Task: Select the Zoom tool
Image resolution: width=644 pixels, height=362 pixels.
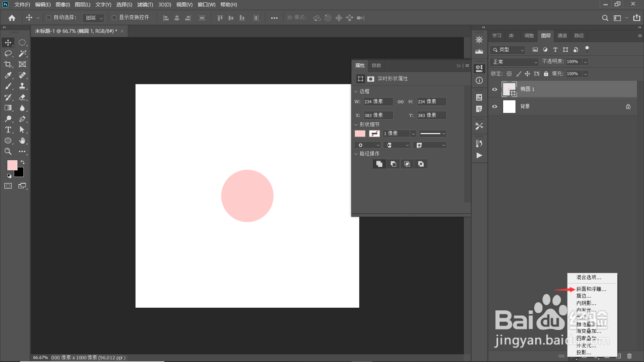Action: (8, 152)
